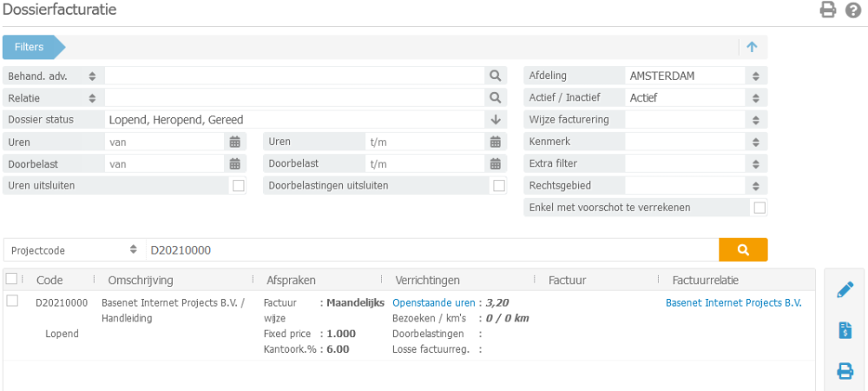Click the edit pencil icon in sidebar
This screenshot has width=868, height=391.
(845, 290)
